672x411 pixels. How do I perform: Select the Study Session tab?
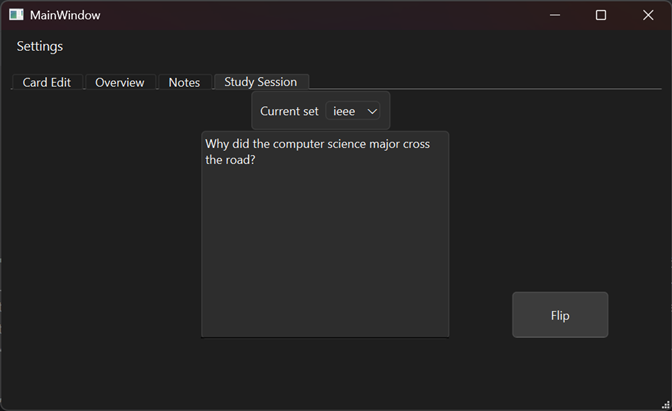pyautogui.click(x=261, y=81)
